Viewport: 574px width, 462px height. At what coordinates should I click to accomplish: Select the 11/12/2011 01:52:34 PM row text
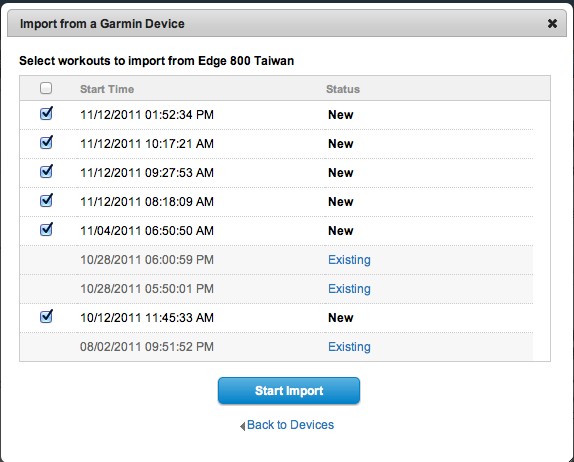147,115
